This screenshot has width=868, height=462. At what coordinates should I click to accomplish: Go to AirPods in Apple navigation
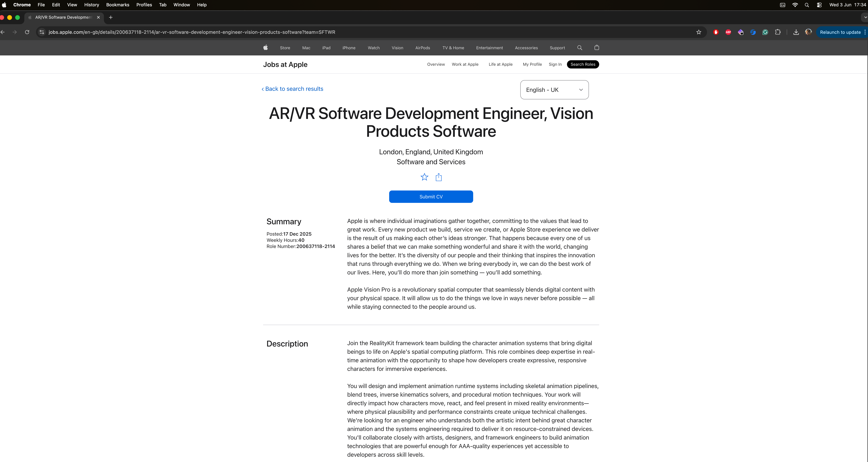(x=423, y=48)
